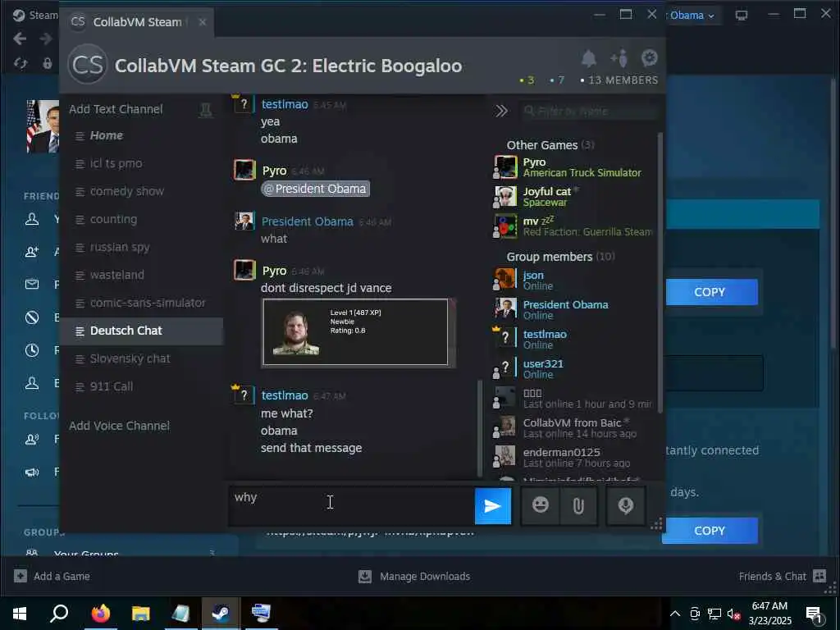Open the Obama account dropdown
This screenshot has height=630, width=840.
[x=692, y=16]
